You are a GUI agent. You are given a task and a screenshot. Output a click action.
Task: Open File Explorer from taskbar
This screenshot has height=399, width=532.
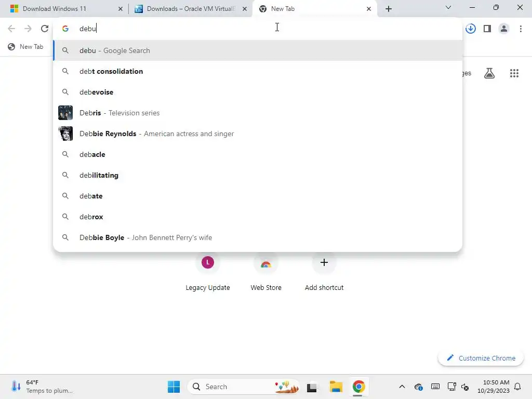pos(336,387)
